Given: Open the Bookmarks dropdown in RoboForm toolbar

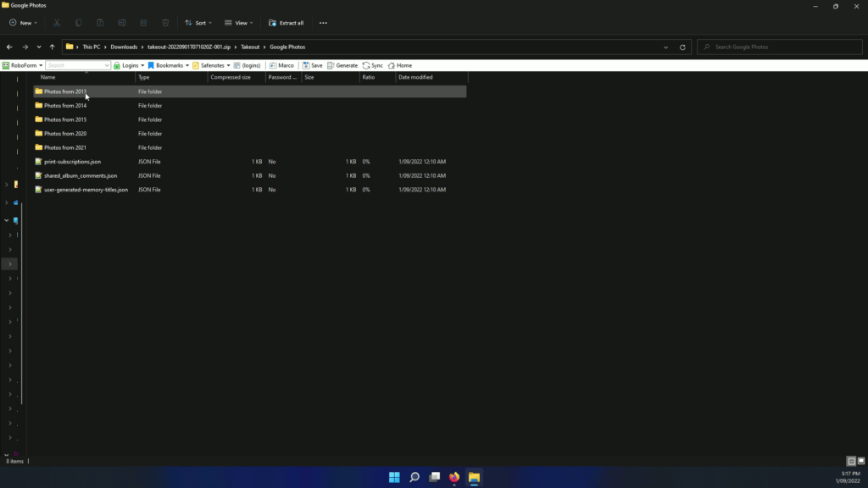Looking at the screenshot, I should click(x=170, y=64).
